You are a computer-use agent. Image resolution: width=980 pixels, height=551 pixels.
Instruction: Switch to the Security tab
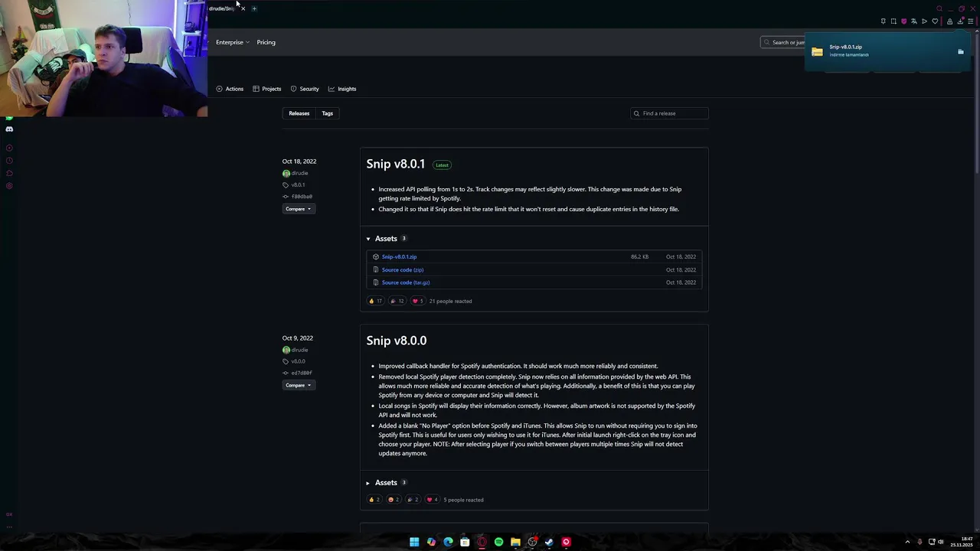[x=305, y=89]
